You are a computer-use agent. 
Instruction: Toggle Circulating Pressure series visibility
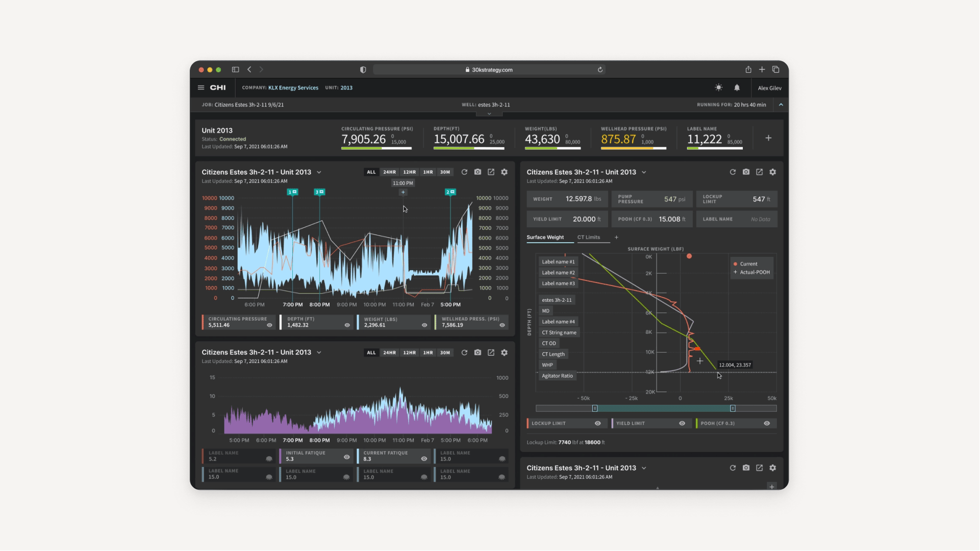tap(269, 325)
